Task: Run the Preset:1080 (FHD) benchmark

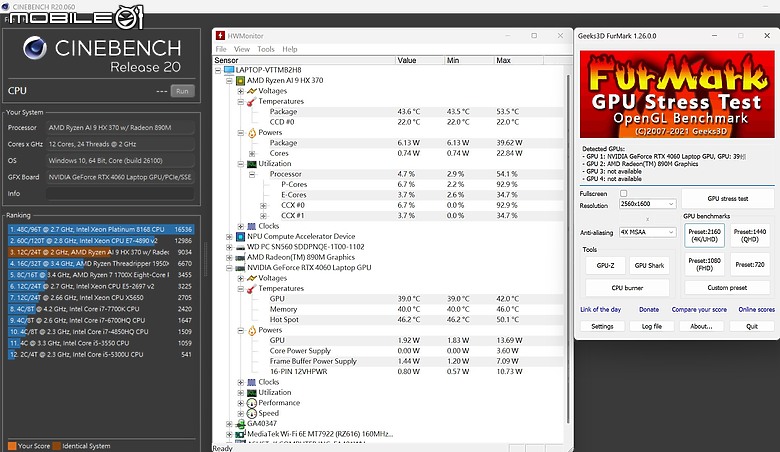Action: pyautogui.click(x=704, y=264)
